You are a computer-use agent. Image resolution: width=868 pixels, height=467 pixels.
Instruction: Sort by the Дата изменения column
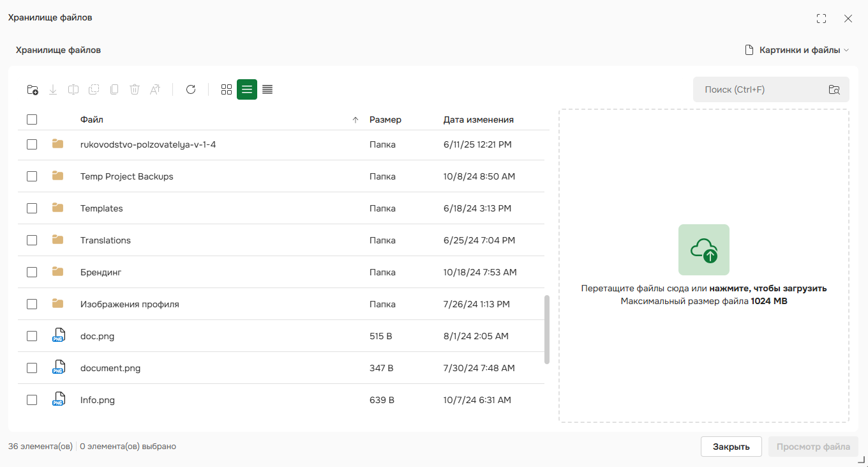tap(478, 119)
